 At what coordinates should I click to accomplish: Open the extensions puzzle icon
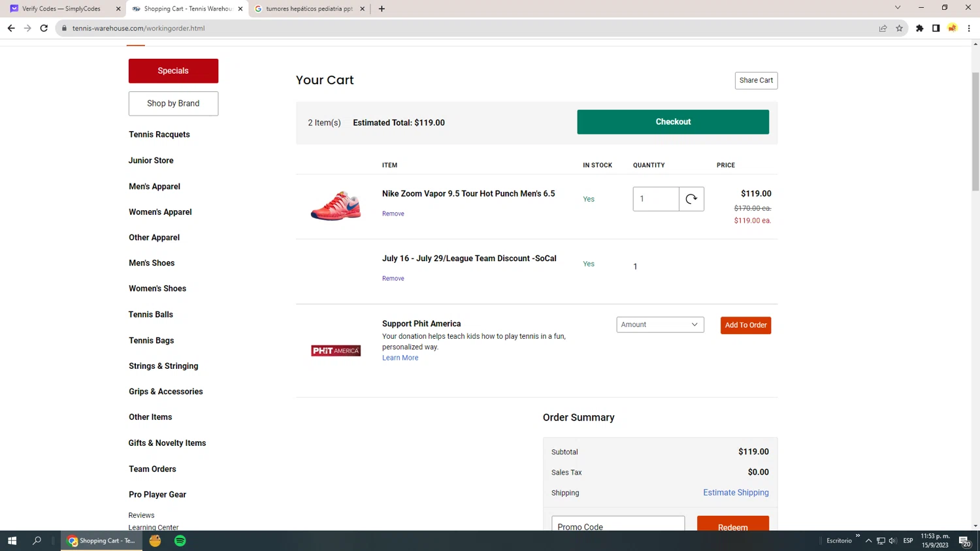tap(919, 28)
